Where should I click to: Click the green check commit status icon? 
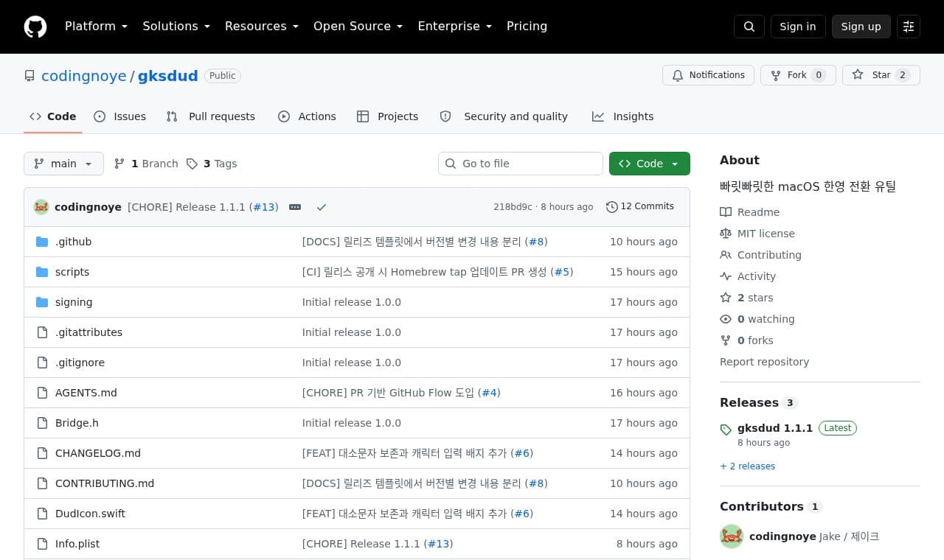pos(322,207)
